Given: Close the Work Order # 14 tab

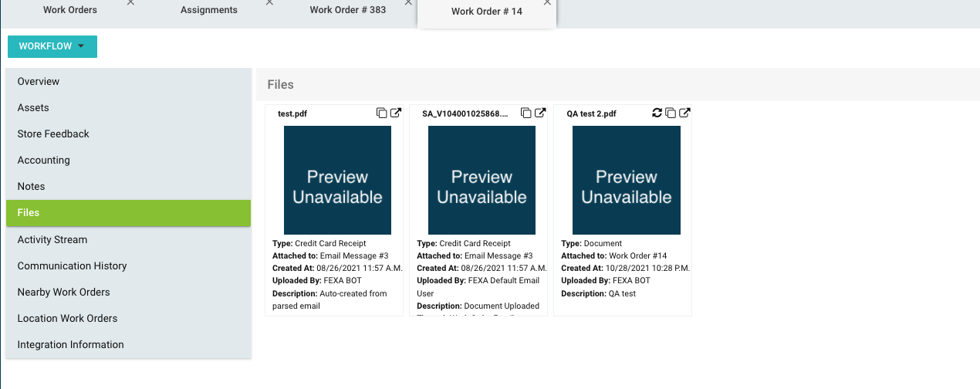Looking at the screenshot, I should tap(547, 3).
